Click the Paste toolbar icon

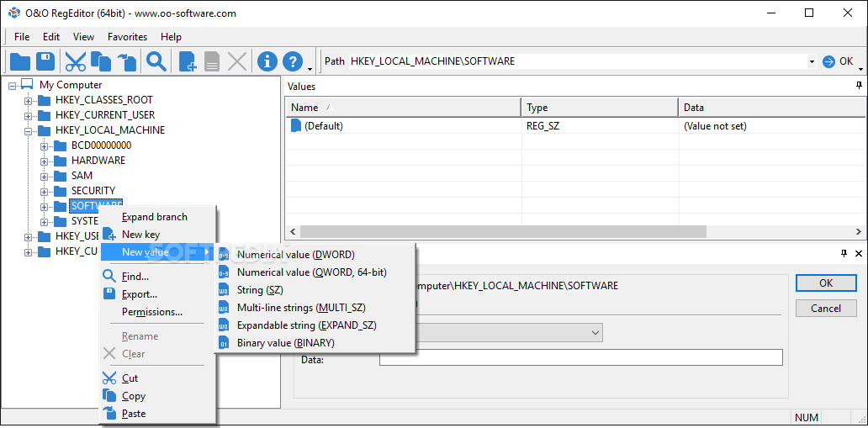pyautogui.click(x=125, y=61)
